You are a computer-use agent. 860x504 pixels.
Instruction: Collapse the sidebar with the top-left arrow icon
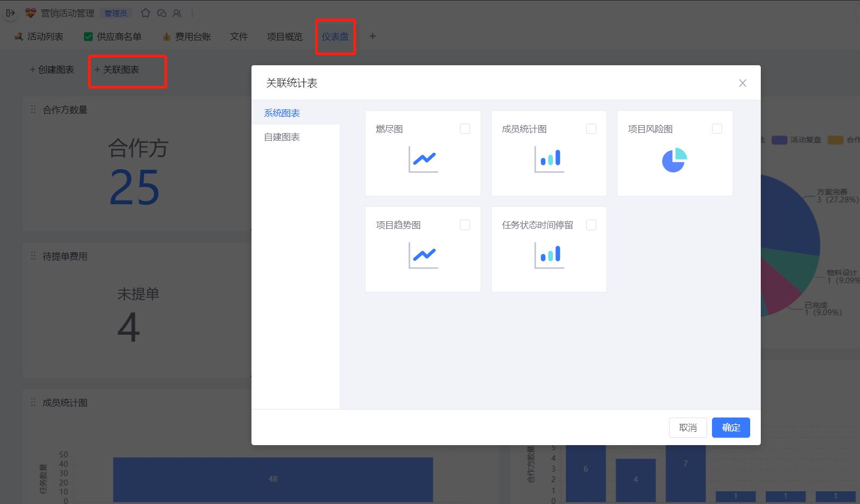(10, 13)
